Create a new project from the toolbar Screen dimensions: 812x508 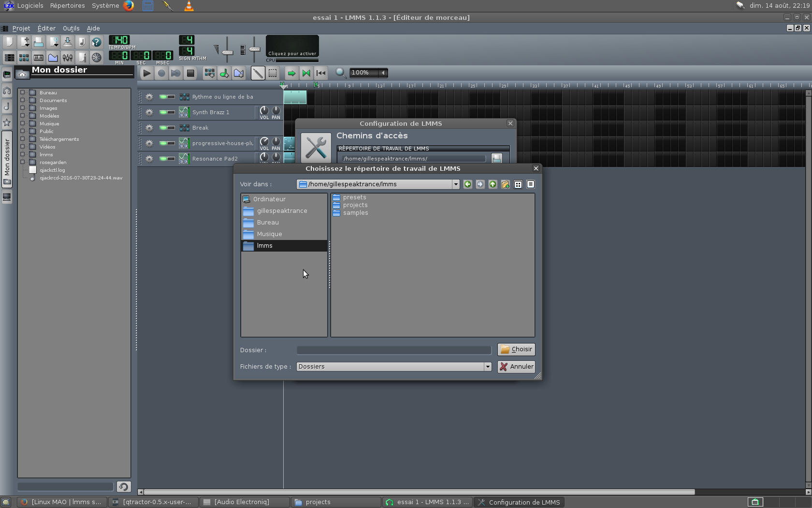click(9, 42)
